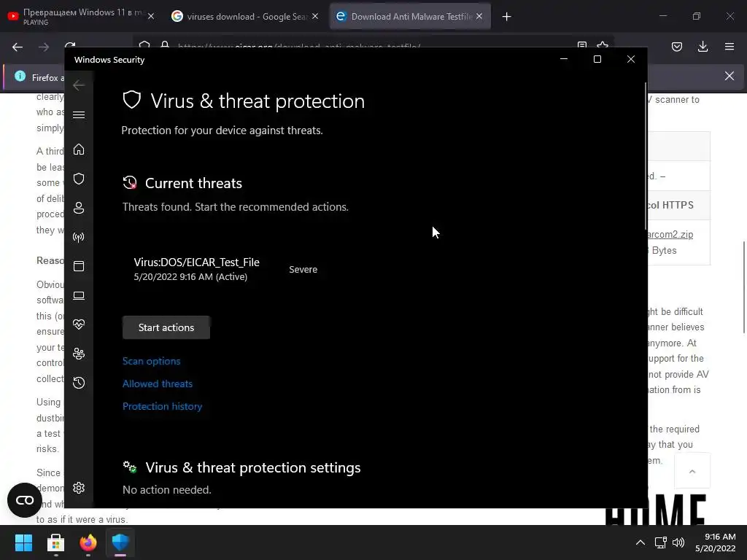Viewport: 747px width, 560px height.
Task: Close the Download Anti Malware Testfile tab
Action: click(479, 16)
